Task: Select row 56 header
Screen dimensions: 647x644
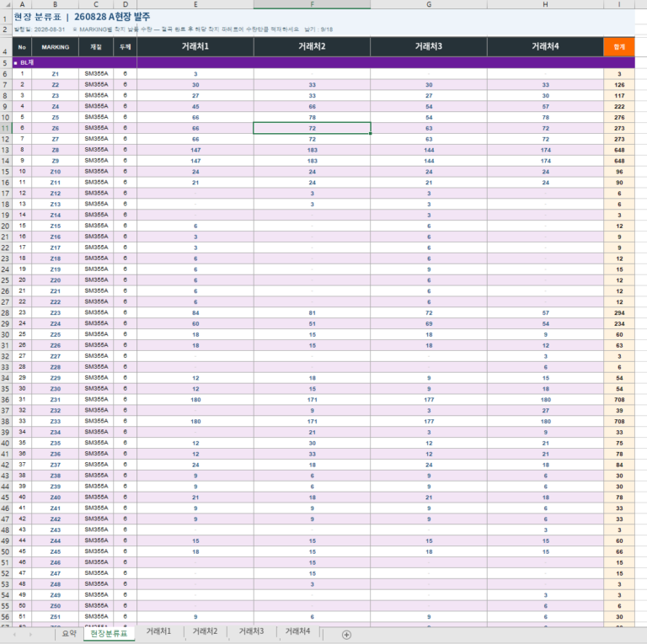Action: coord(6,617)
